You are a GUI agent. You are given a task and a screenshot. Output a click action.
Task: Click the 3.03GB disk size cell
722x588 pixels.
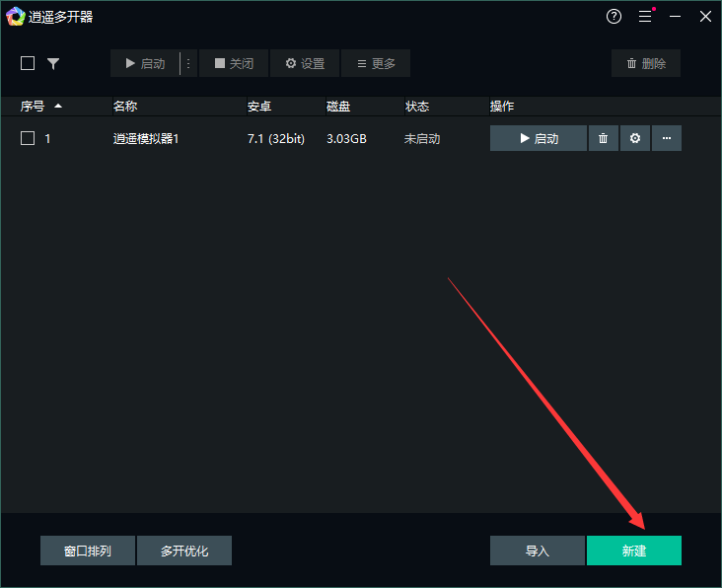coord(346,138)
